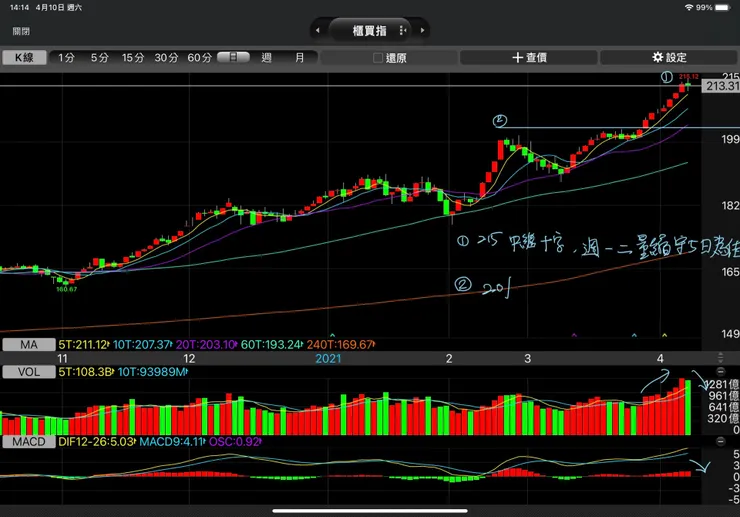Select the daily timeframe segment
Viewport: 740px width, 517px height.
(x=233, y=58)
